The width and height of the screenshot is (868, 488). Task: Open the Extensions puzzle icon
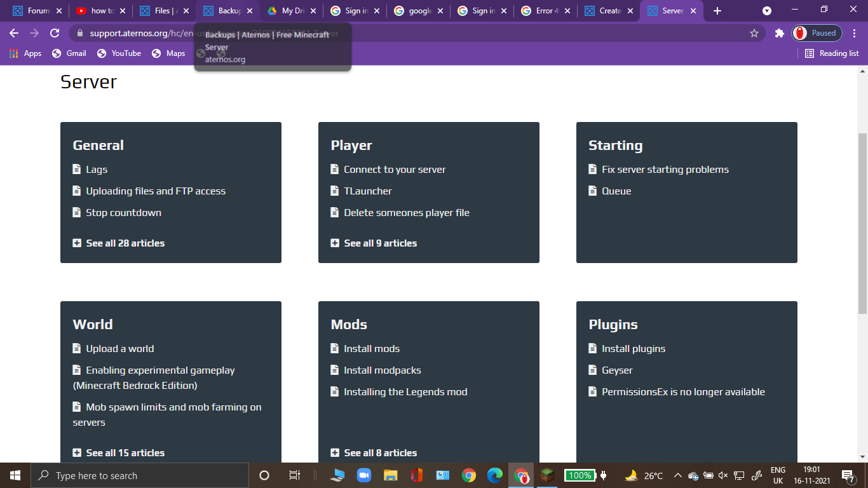click(x=780, y=33)
